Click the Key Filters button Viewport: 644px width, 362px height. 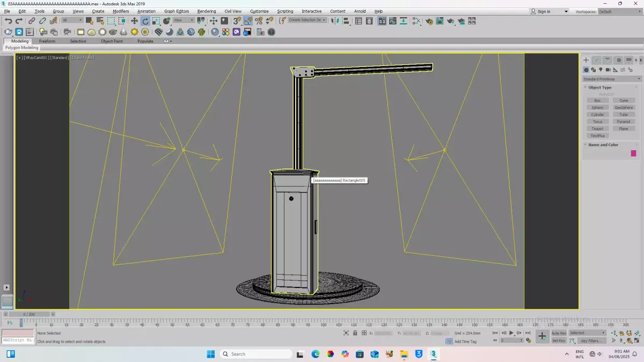click(x=591, y=341)
